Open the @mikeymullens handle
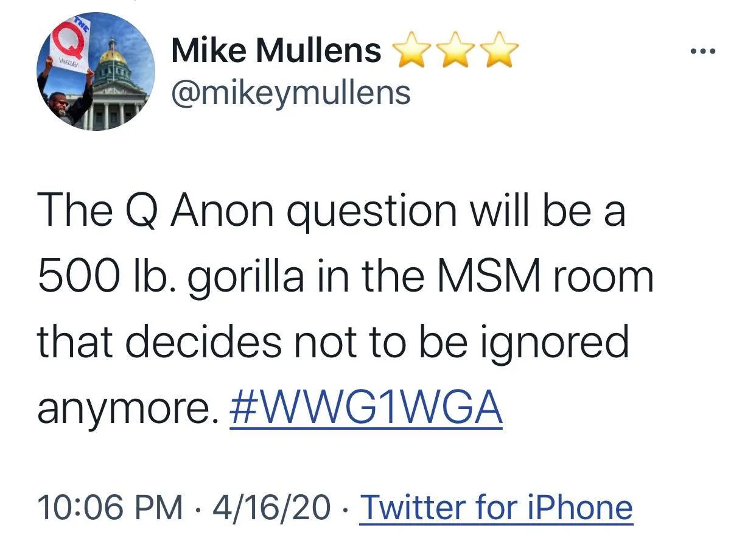This screenshot has width=756, height=546. point(291,93)
